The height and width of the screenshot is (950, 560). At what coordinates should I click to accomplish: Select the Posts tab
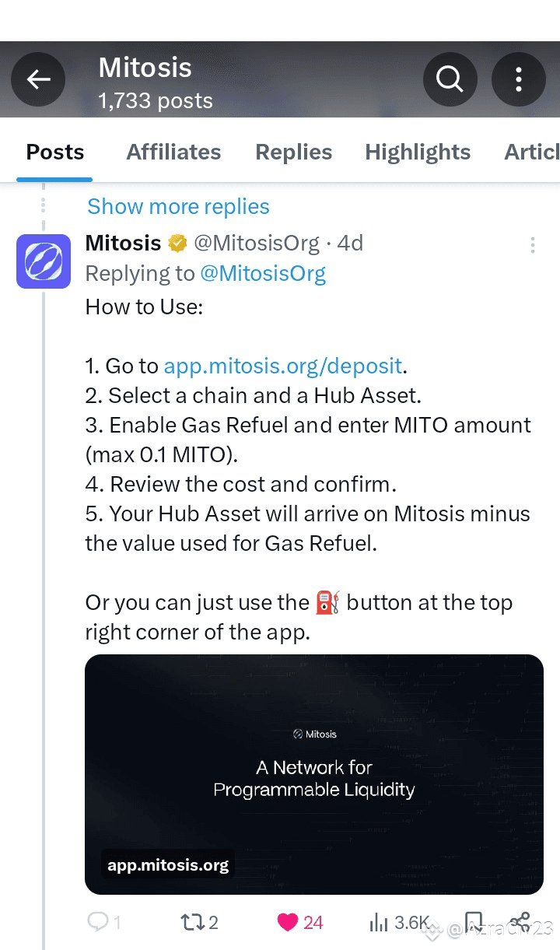click(x=54, y=152)
